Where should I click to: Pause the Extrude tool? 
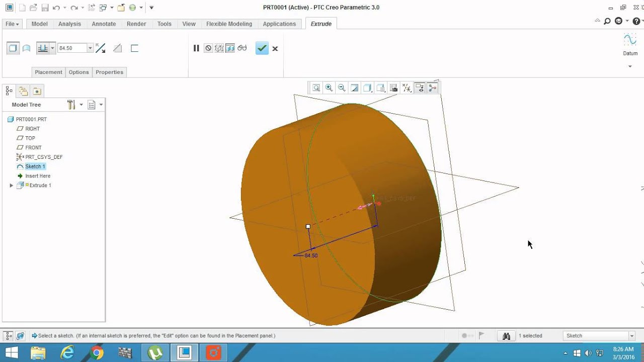[x=196, y=48]
